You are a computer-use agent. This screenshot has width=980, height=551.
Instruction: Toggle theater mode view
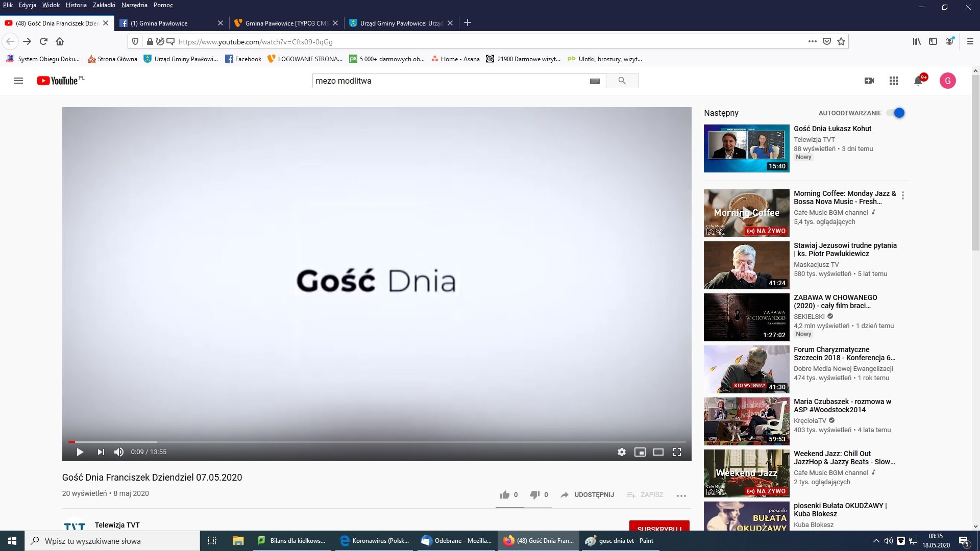point(658,452)
